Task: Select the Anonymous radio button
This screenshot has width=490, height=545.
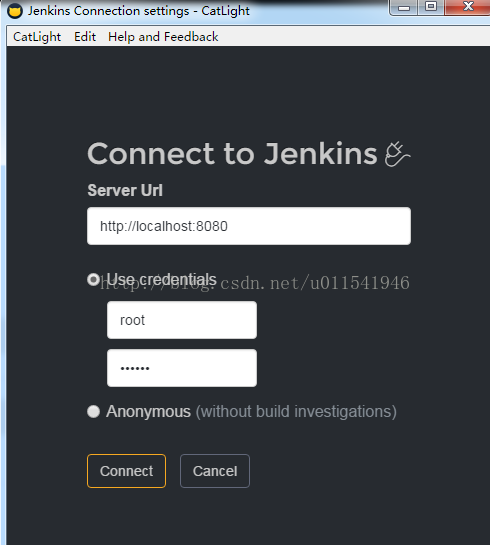Action: (x=93, y=412)
